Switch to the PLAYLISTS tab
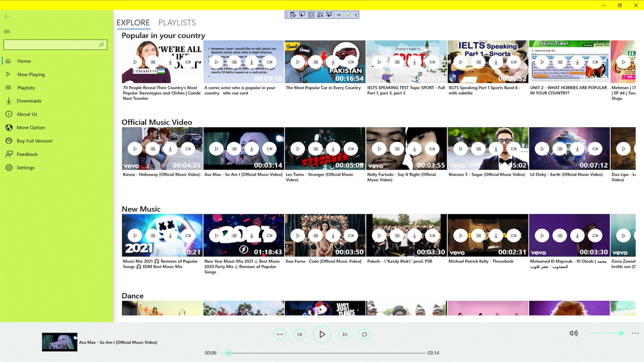Image resolution: width=644 pixels, height=362 pixels. click(x=177, y=22)
